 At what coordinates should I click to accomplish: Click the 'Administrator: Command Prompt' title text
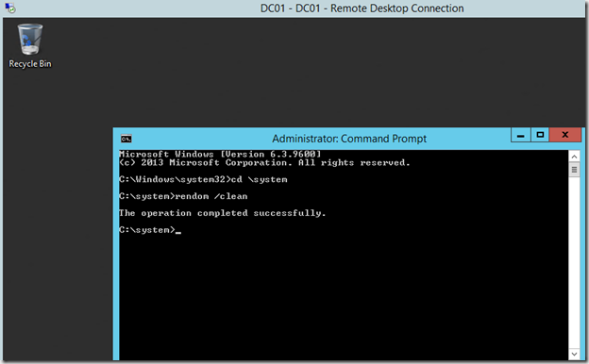pyautogui.click(x=349, y=139)
